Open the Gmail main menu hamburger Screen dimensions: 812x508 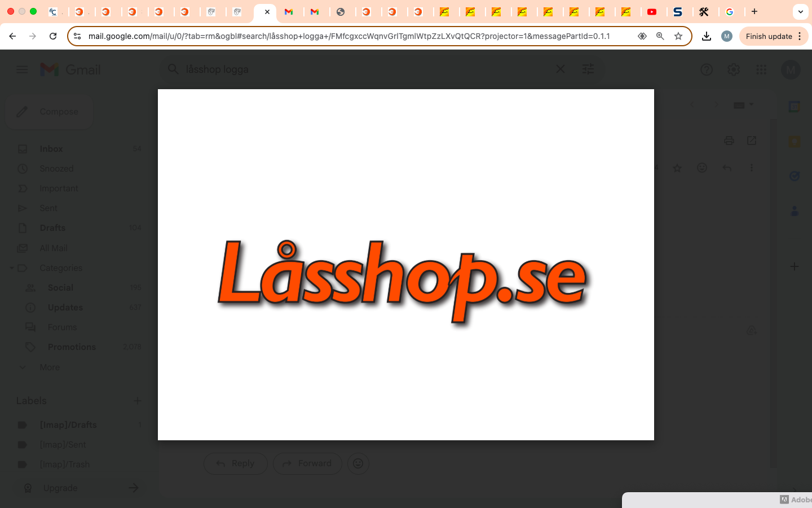(x=22, y=69)
